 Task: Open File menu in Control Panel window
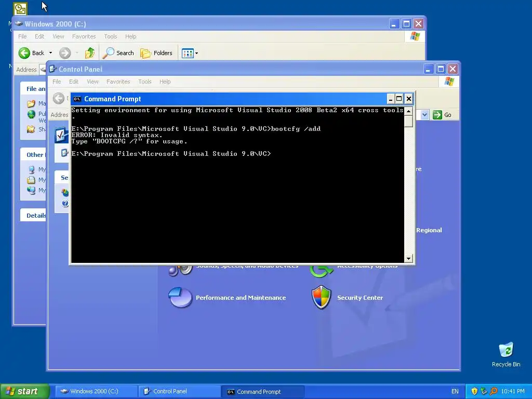click(x=57, y=82)
